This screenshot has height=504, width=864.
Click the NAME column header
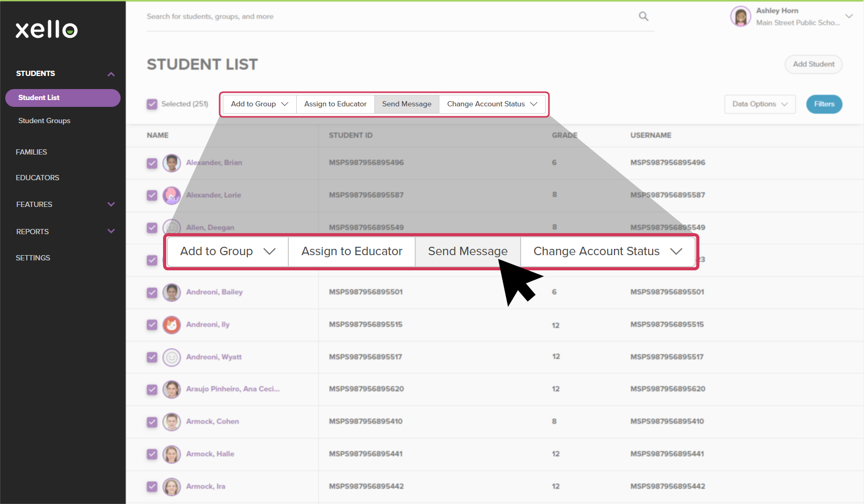point(158,135)
